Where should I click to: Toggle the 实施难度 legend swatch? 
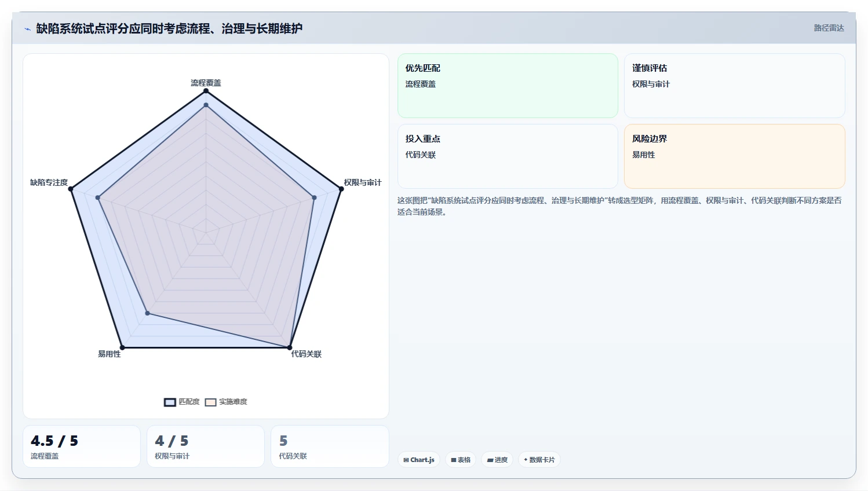tap(210, 402)
